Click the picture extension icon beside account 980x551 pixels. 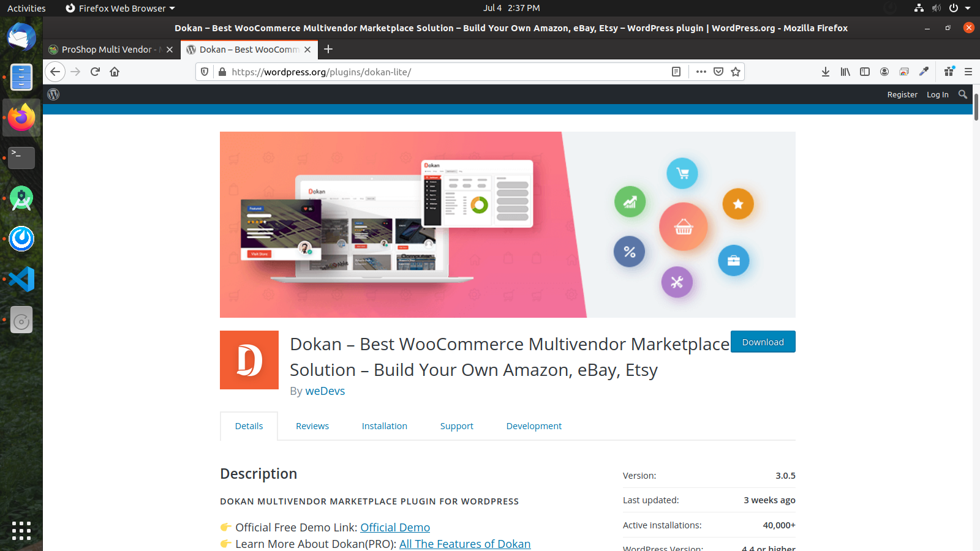904,72
